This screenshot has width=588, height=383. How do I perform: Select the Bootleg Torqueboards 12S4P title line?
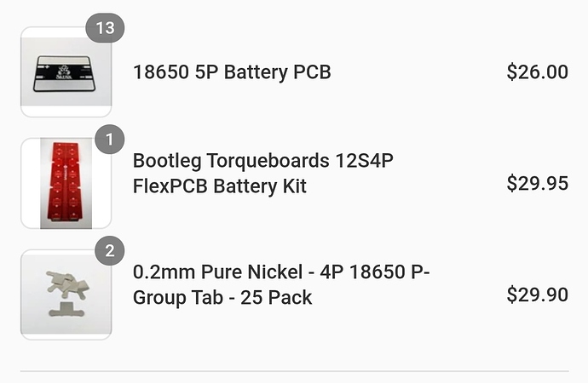coord(262,161)
